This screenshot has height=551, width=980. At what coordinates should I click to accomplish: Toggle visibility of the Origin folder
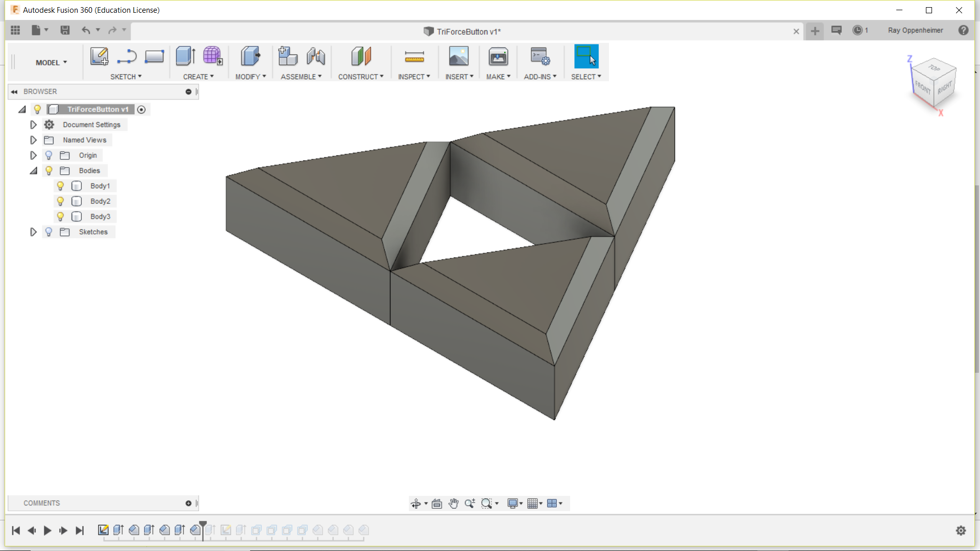[x=48, y=155]
